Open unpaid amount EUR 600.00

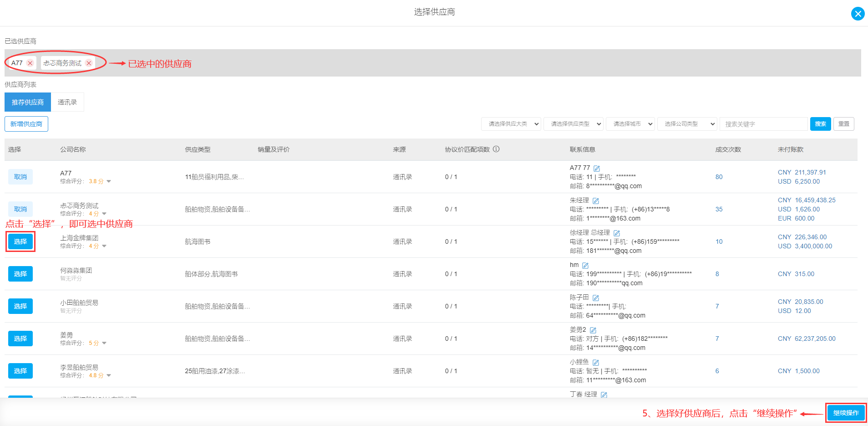pos(796,218)
